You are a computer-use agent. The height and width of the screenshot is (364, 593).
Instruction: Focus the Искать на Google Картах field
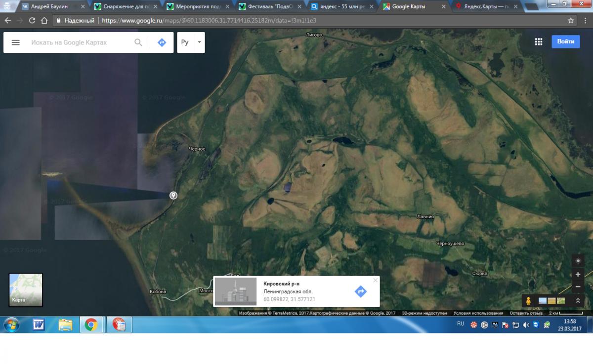click(x=79, y=42)
